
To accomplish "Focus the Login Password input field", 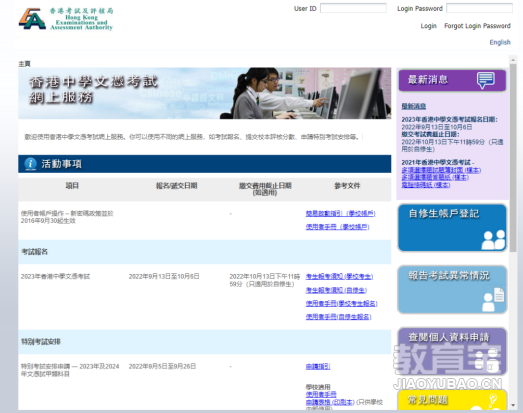I will pyautogui.click(x=479, y=8).
